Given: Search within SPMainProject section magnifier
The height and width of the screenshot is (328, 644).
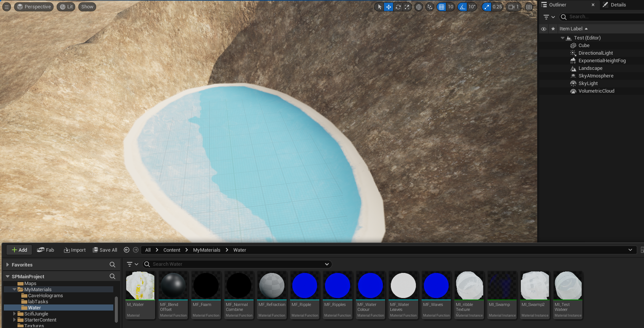Looking at the screenshot, I should click(x=113, y=276).
